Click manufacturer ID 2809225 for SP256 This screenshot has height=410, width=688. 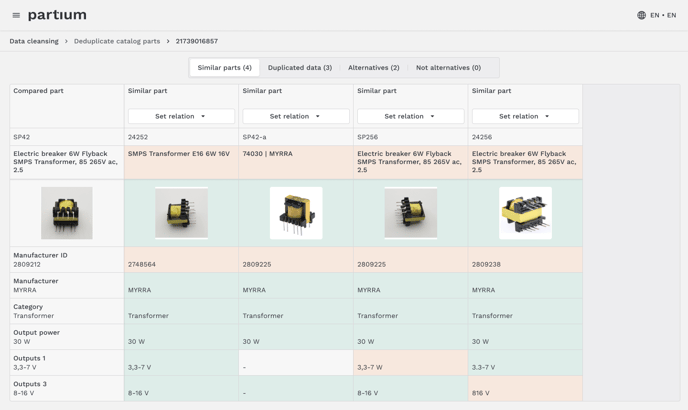(371, 264)
